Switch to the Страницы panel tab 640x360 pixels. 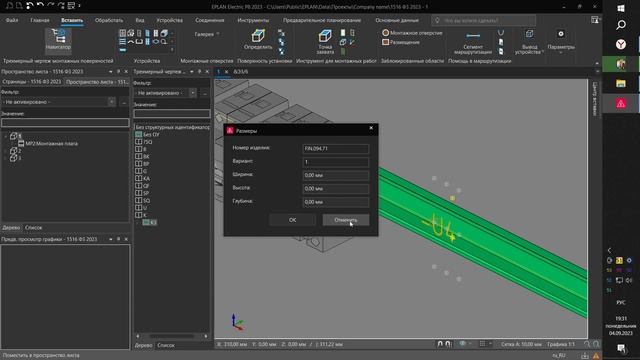31,82
